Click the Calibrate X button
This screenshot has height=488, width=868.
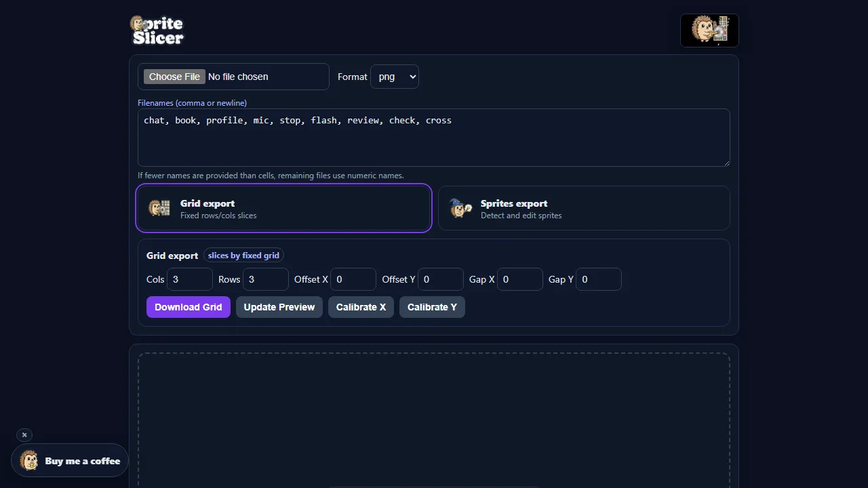(x=361, y=307)
